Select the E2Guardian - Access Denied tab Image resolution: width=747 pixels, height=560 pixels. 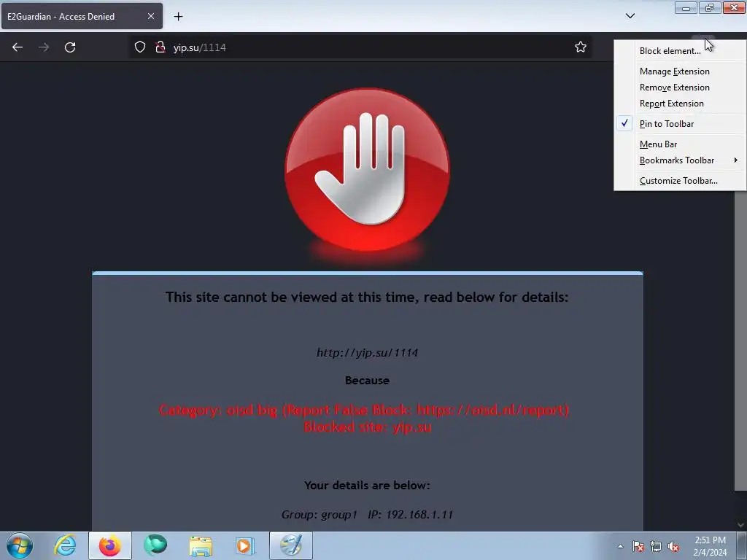82,16
